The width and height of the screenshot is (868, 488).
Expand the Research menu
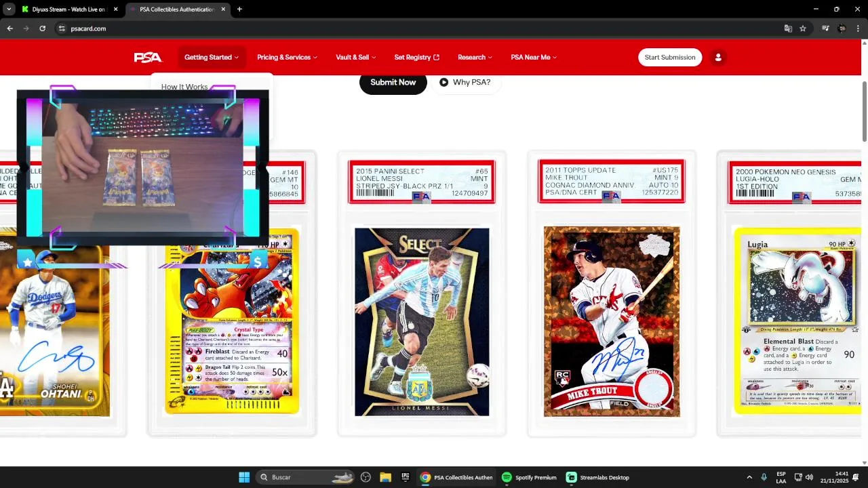475,58
